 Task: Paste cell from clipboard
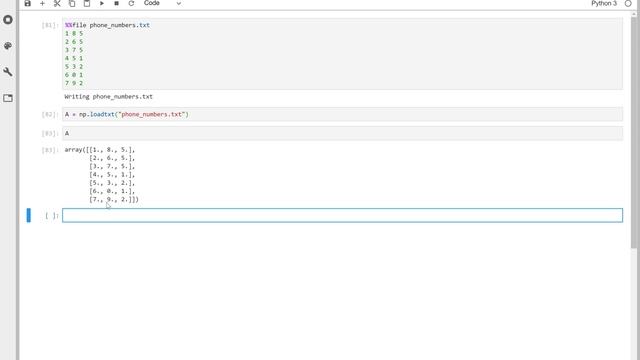[x=87, y=3]
